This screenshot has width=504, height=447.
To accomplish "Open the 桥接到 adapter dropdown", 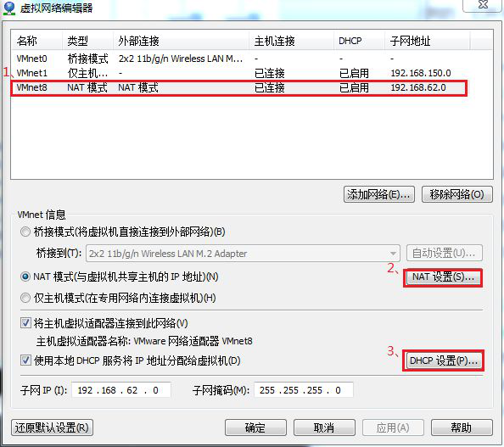I will pyautogui.click(x=243, y=254).
